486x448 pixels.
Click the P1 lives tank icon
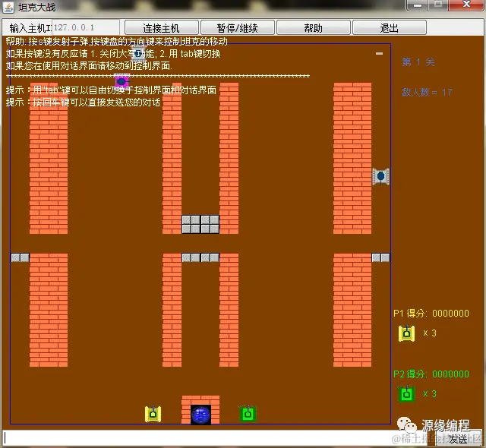pyautogui.click(x=406, y=333)
